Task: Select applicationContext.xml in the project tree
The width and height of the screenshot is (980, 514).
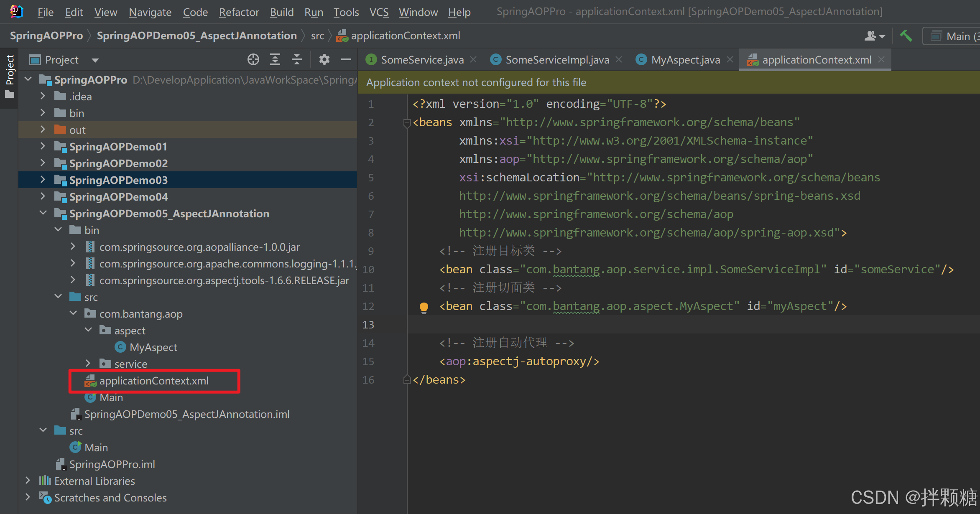Action: [x=153, y=381]
